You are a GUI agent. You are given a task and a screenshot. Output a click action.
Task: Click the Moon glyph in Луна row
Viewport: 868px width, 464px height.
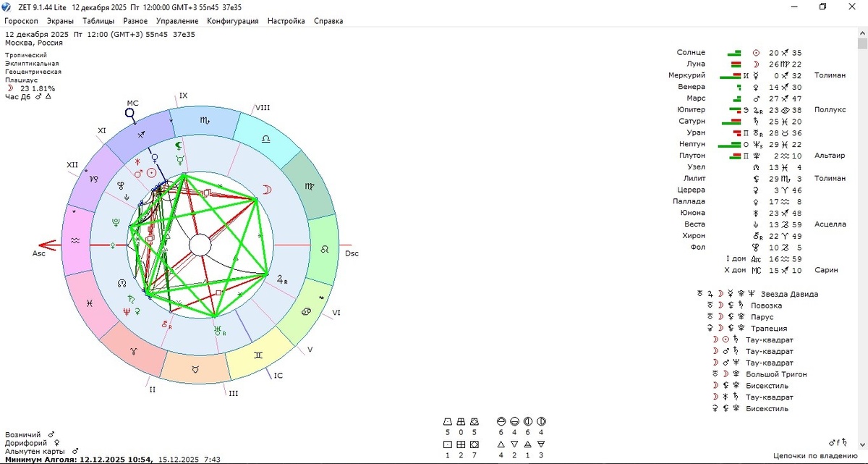click(x=757, y=64)
